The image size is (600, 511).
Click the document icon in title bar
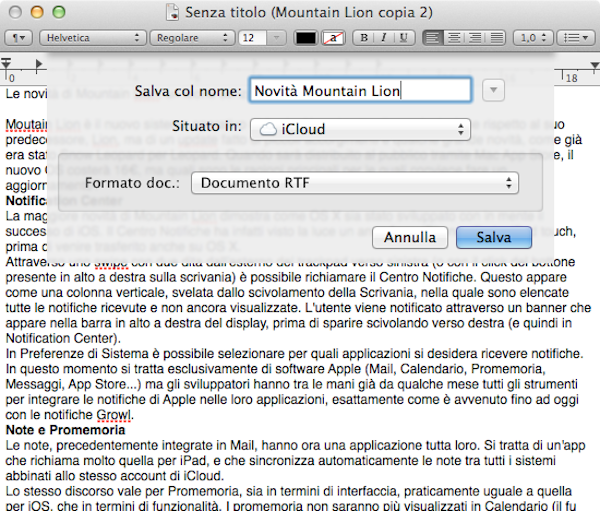(173, 12)
